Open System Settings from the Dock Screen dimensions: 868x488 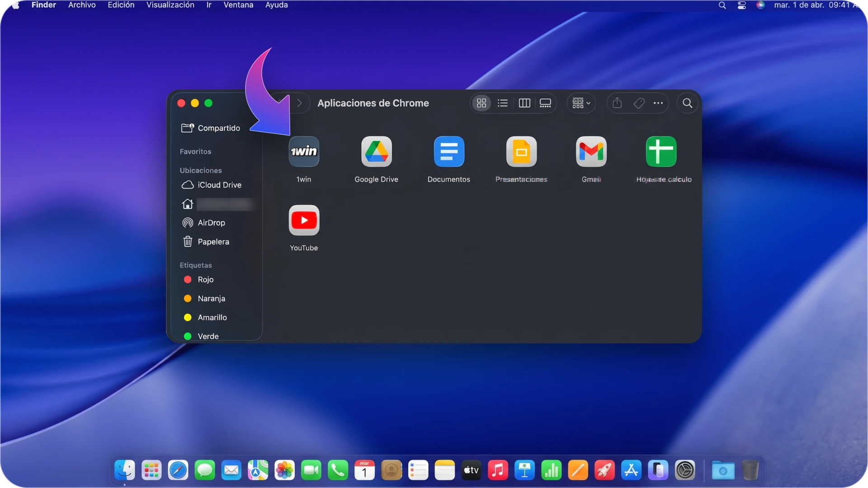(x=685, y=470)
